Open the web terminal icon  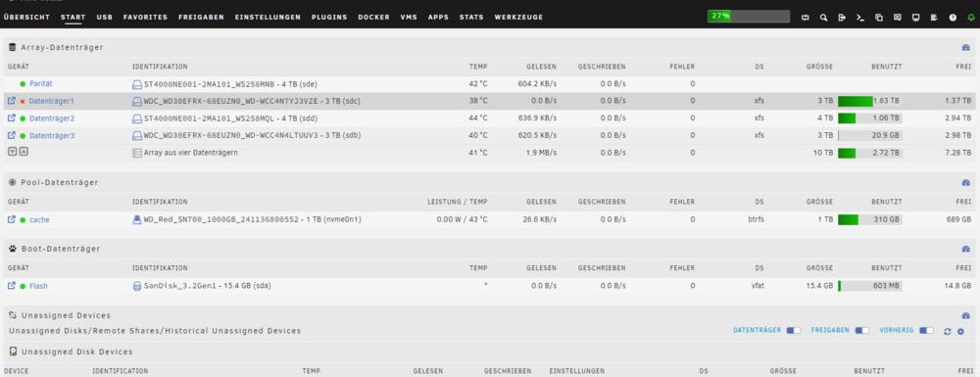[x=860, y=18]
